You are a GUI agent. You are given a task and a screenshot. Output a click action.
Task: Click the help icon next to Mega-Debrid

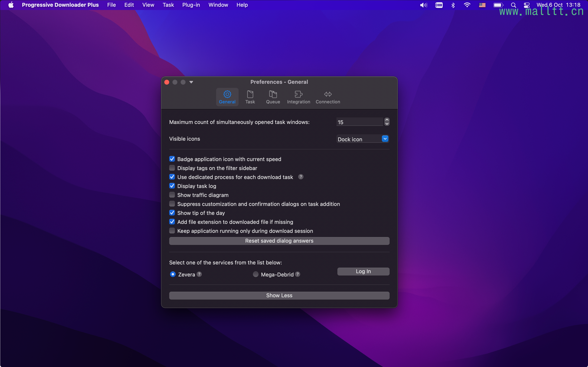(x=298, y=274)
